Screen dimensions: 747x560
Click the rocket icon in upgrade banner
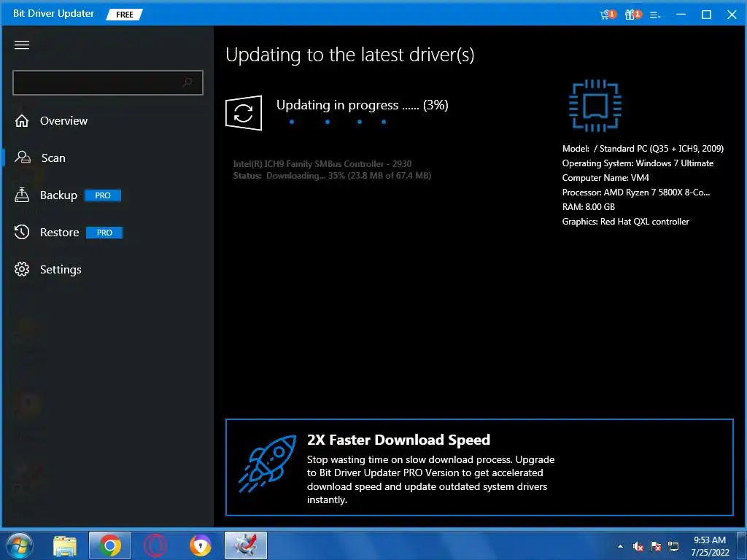[267, 464]
